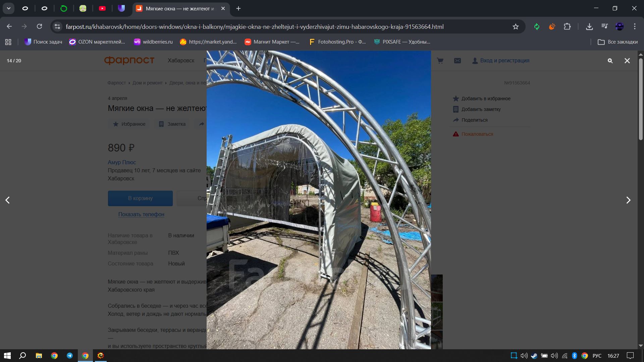The image size is (644, 362).
Task: Open the messages envelope icon
Action: (458, 61)
